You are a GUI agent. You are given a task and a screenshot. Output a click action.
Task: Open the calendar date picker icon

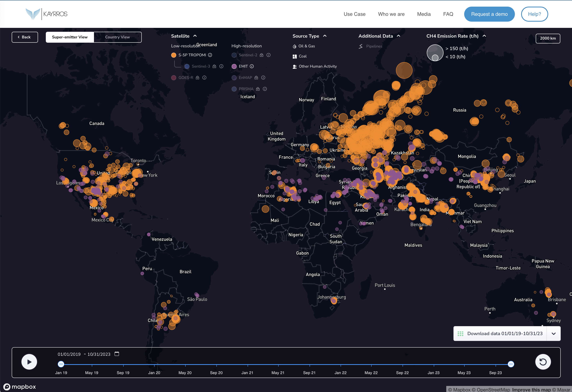(x=117, y=354)
